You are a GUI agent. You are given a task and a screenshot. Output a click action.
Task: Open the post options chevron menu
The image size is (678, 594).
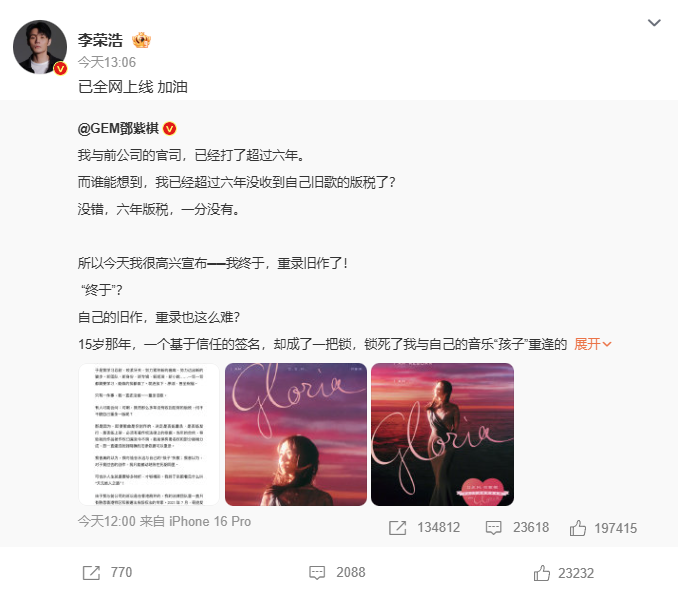click(654, 22)
